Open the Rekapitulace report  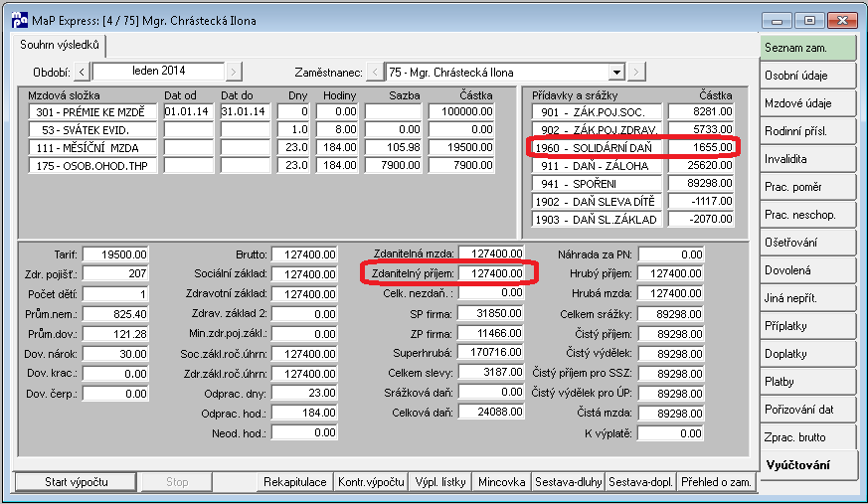point(294,482)
